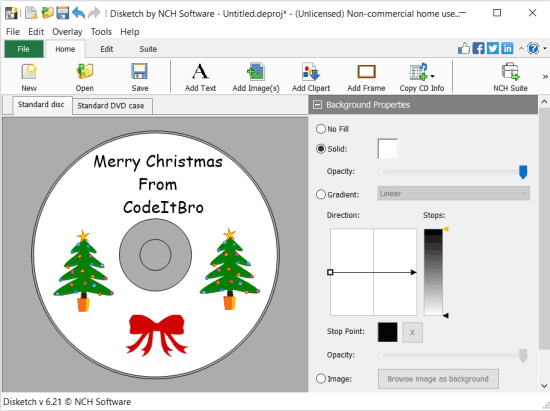Select the left Christmas tree clipart
550x411 pixels.
83,271
